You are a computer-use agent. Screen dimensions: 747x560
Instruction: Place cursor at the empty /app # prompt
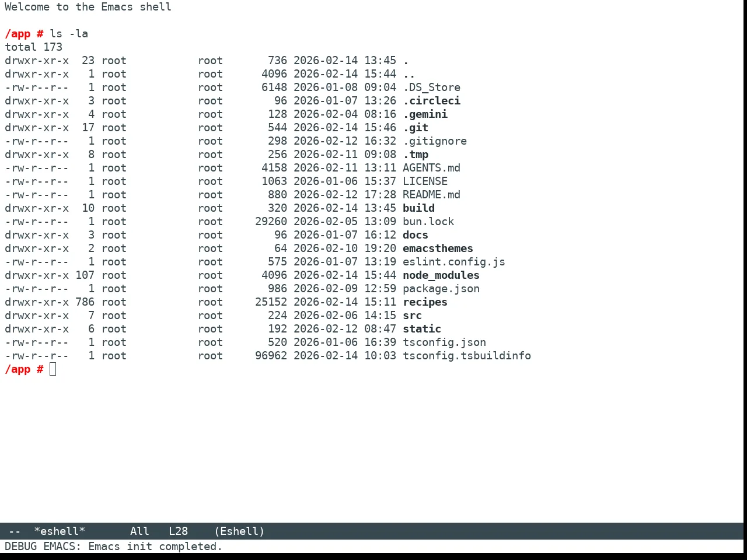pyautogui.click(x=53, y=369)
